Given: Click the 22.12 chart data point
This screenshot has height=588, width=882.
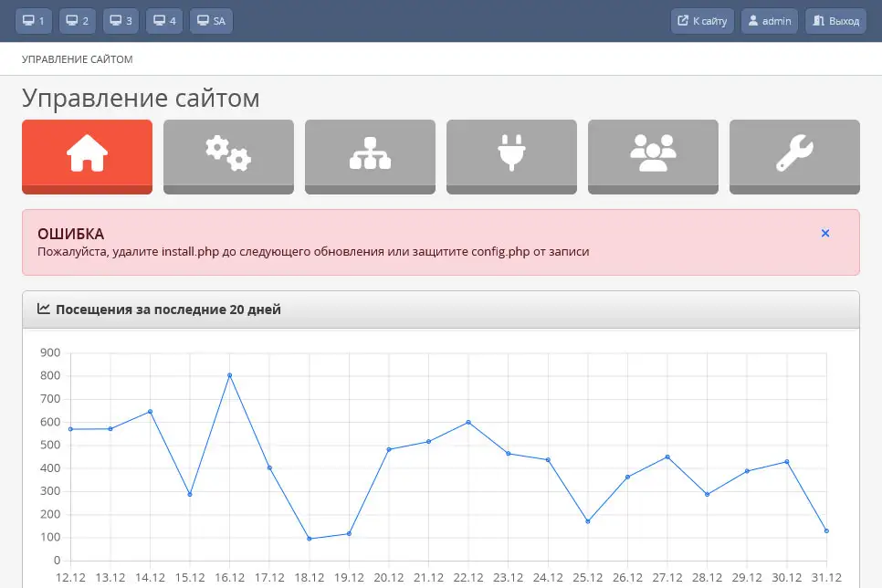Looking at the screenshot, I should tap(468, 422).
